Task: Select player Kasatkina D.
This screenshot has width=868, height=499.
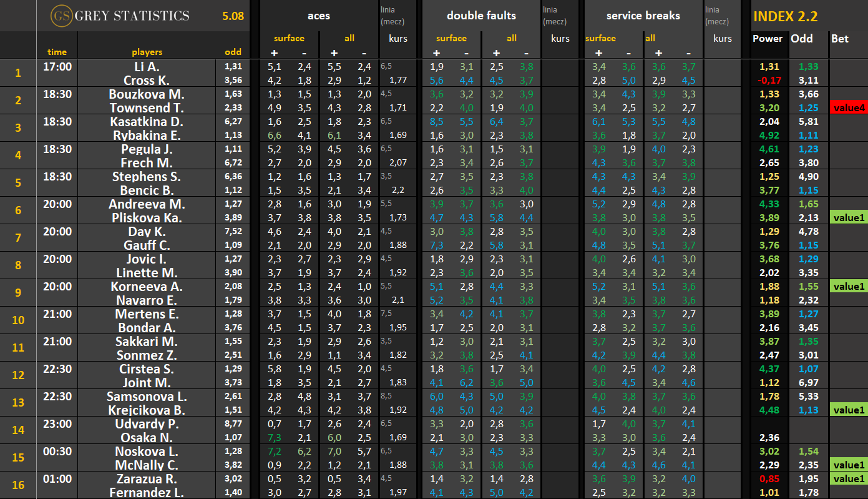Action: tap(147, 121)
